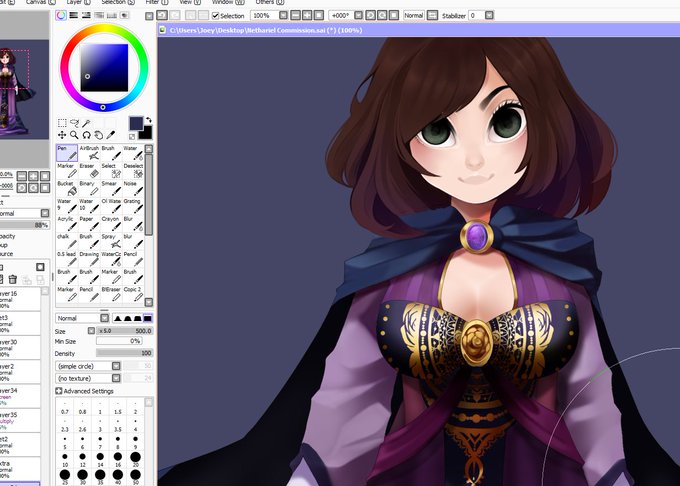This screenshot has width=680, height=486.
Task: Click the foreground color swatch
Action: coord(136,123)
